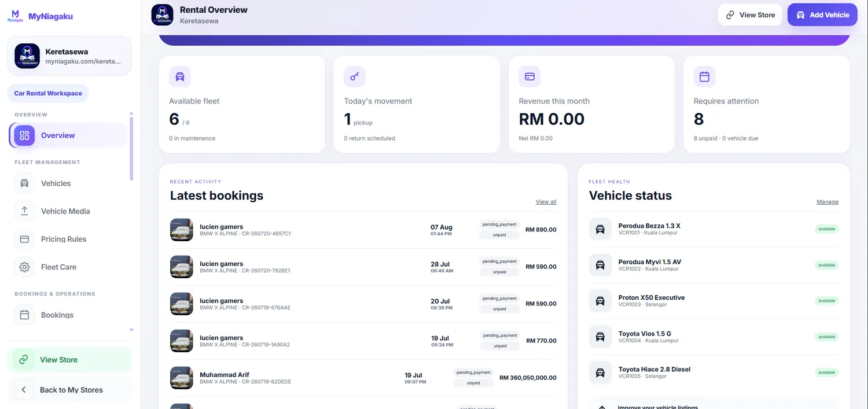Click the Vehicles car icon in sidebar
The image size is (868, 409).
[x=24, y=183]
